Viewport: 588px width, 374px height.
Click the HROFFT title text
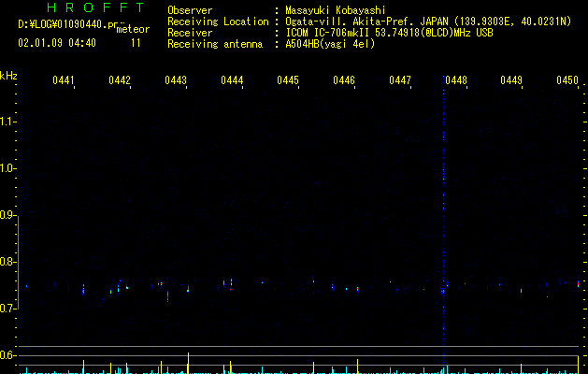(x=95, y=7)
